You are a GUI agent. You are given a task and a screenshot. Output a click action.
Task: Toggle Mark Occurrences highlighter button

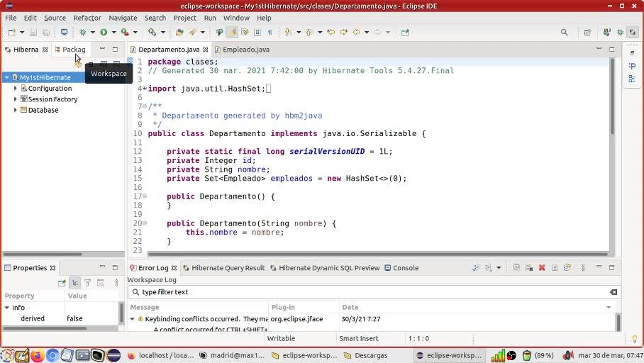pos(232,32)
